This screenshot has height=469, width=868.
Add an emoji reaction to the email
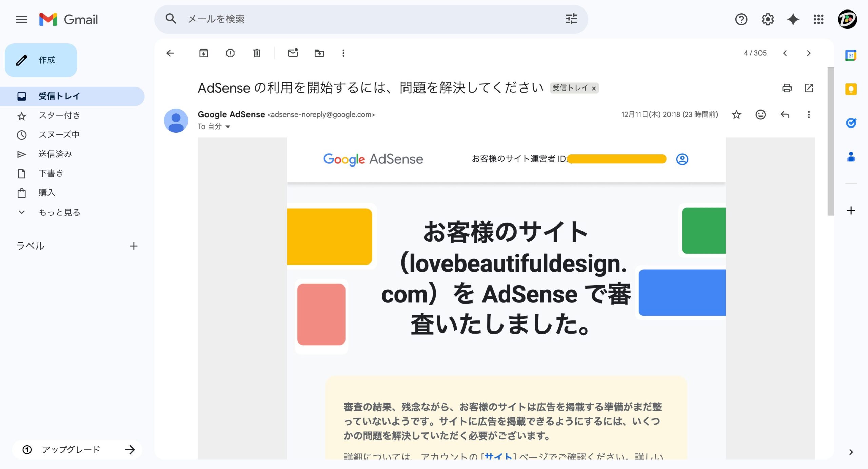(761, 115)
